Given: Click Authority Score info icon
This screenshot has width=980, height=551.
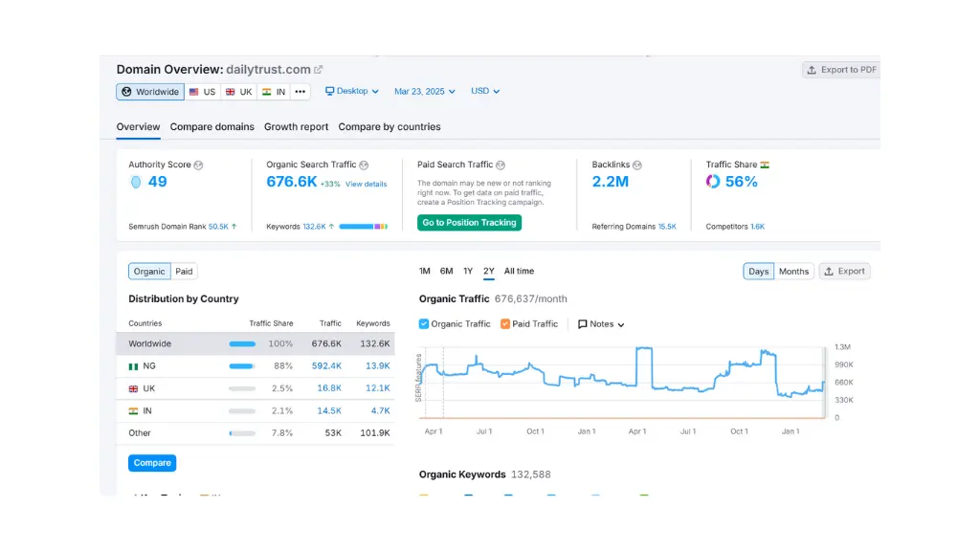Looking at the screenshot, I should (x=199, y=165).
